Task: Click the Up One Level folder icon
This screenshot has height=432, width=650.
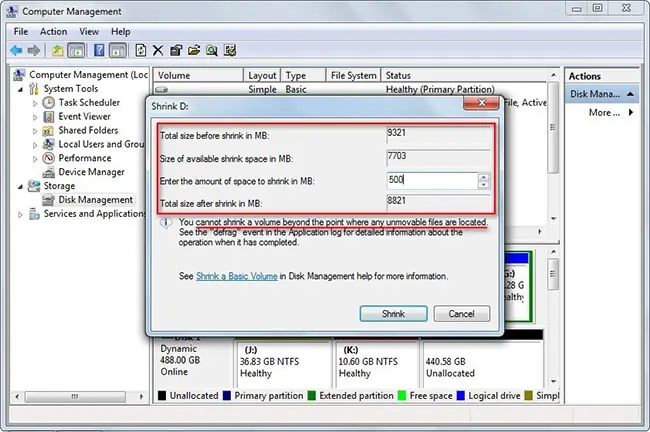Action: 58,51
